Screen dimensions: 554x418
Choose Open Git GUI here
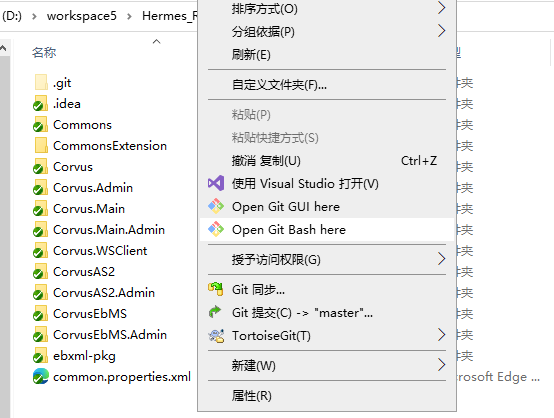pyautogui.click(x=326, y=207)
